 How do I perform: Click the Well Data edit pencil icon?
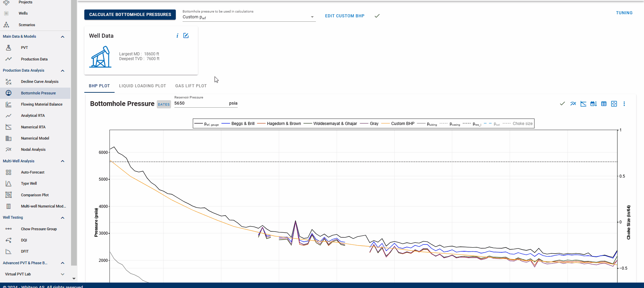pos(186,36)
